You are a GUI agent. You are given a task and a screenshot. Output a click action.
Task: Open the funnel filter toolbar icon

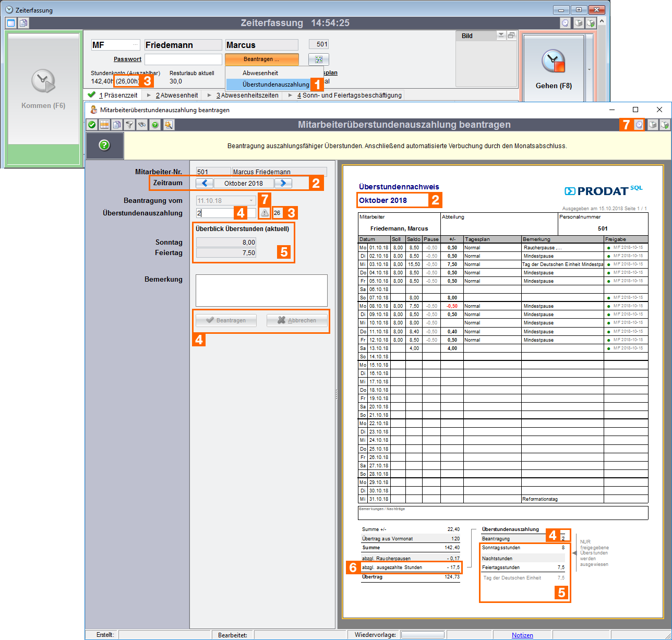point(129,125)
